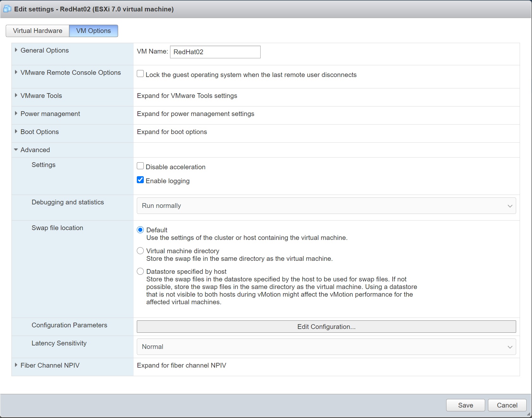Enable lock guest OS on disconnect checkbox
The image size is (532, 418).
[140, 74]
